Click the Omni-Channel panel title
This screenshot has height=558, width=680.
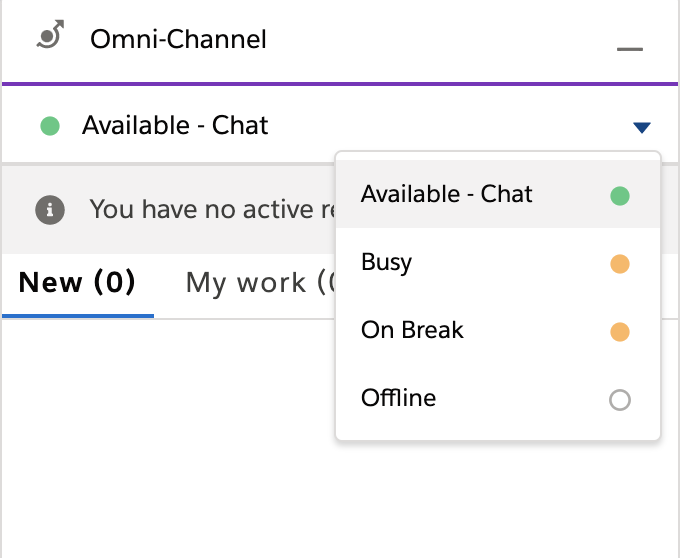tap(178, 39)
